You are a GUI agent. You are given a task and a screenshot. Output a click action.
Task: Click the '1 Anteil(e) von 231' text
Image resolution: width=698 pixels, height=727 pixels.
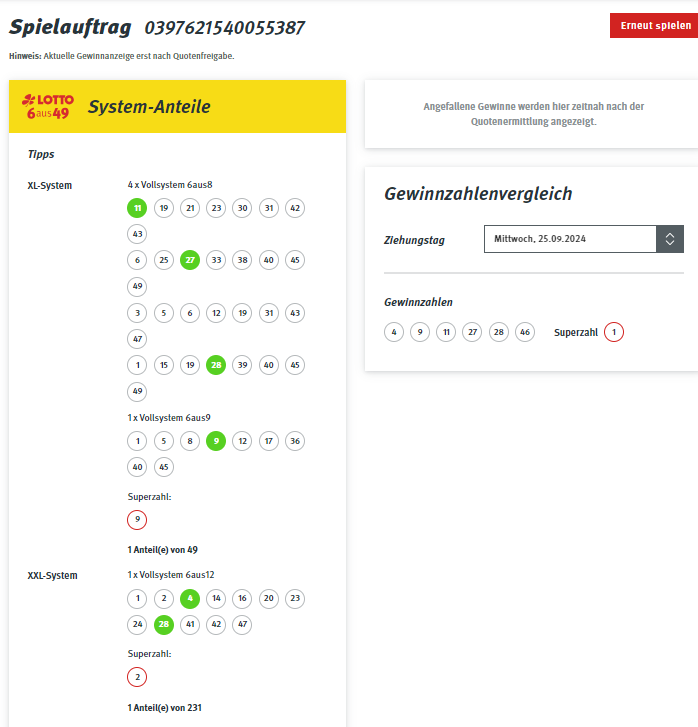pos(164,708)
